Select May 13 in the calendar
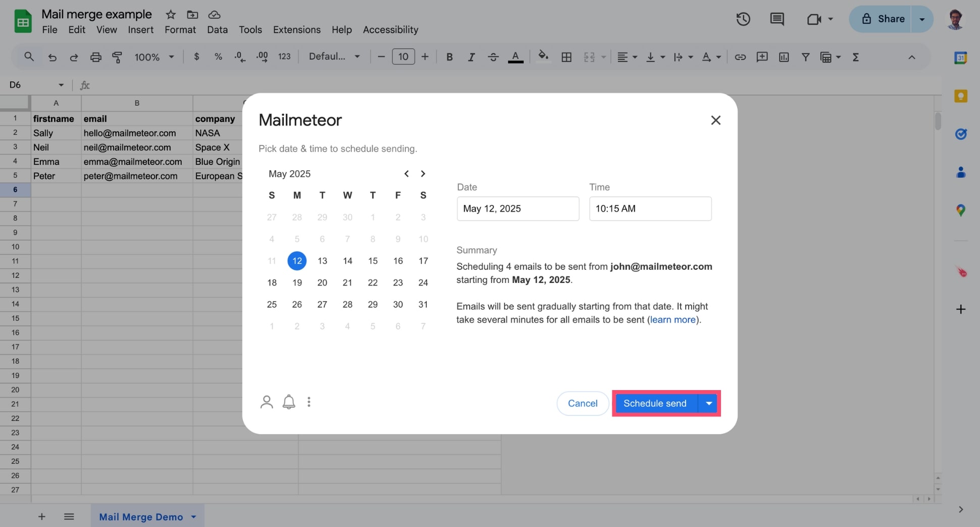The width and height of the screenshot is (980, 527). pos(322,261)
